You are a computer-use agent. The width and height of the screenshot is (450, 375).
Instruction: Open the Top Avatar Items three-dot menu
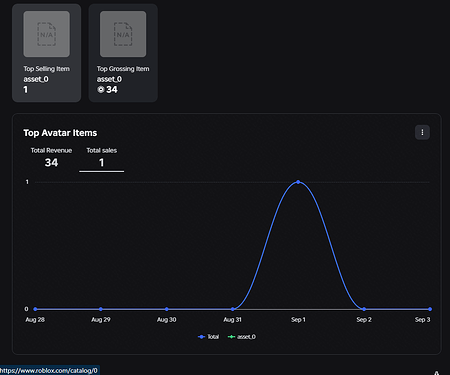(x=422, y=132)
